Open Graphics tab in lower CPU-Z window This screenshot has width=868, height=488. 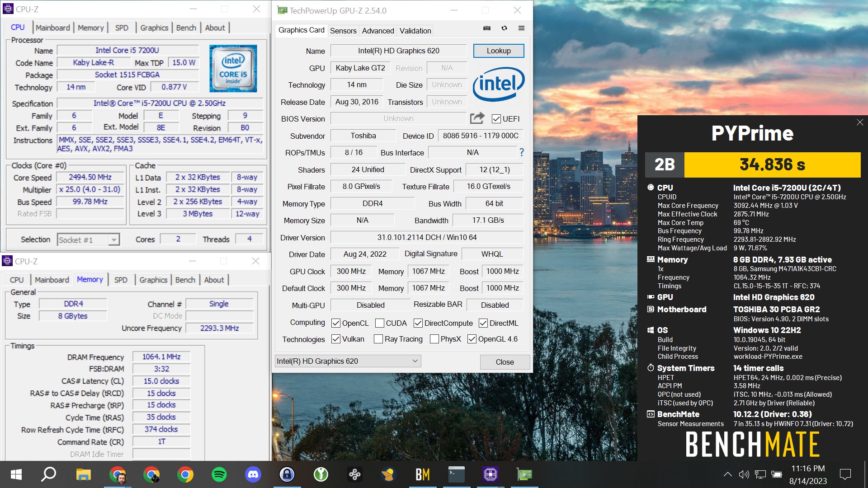(153, 280)
